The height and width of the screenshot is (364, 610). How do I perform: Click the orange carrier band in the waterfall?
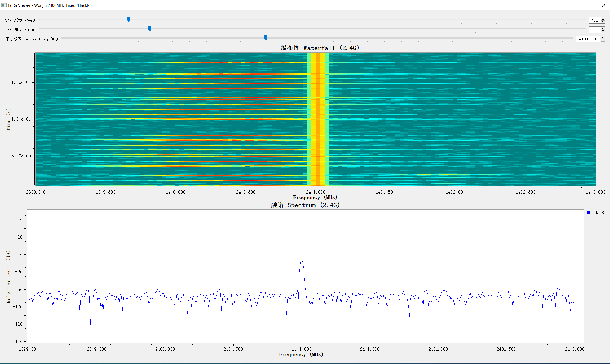[x=318, y=119]
